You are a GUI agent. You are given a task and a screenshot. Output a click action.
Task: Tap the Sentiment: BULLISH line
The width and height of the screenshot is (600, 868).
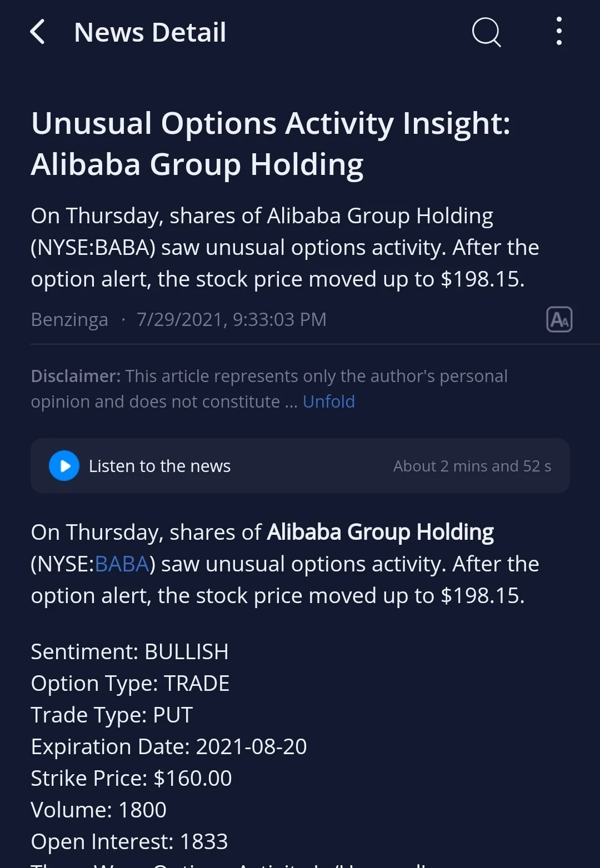pyautogui.click(x=129, y=651)
